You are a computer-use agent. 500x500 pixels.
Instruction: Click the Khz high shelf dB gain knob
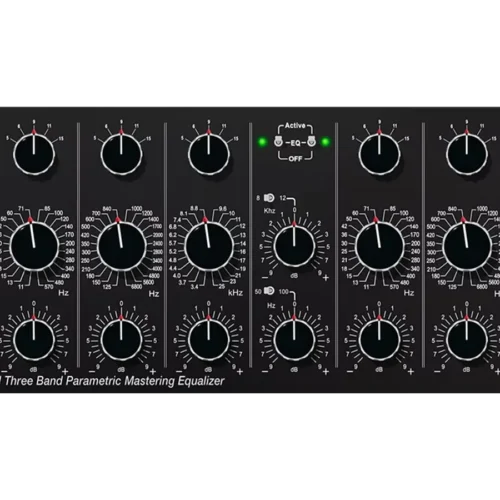click(294, 246)
